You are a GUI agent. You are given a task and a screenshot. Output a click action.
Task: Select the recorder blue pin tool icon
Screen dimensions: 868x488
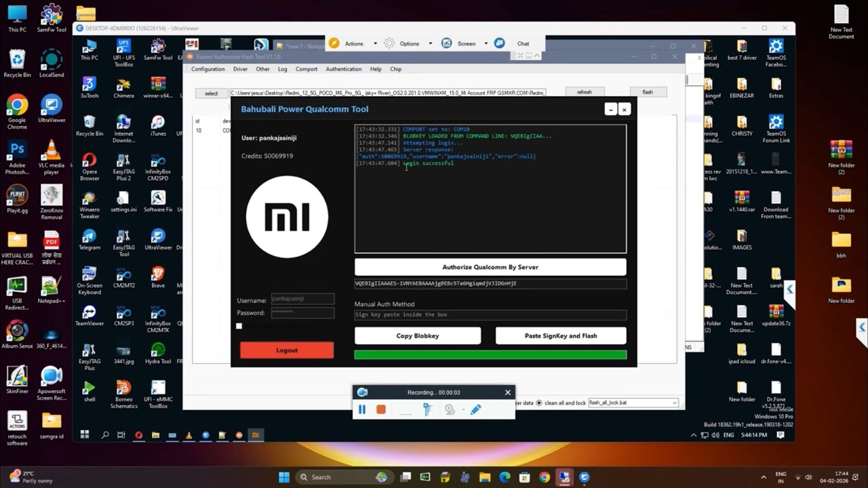427,409
